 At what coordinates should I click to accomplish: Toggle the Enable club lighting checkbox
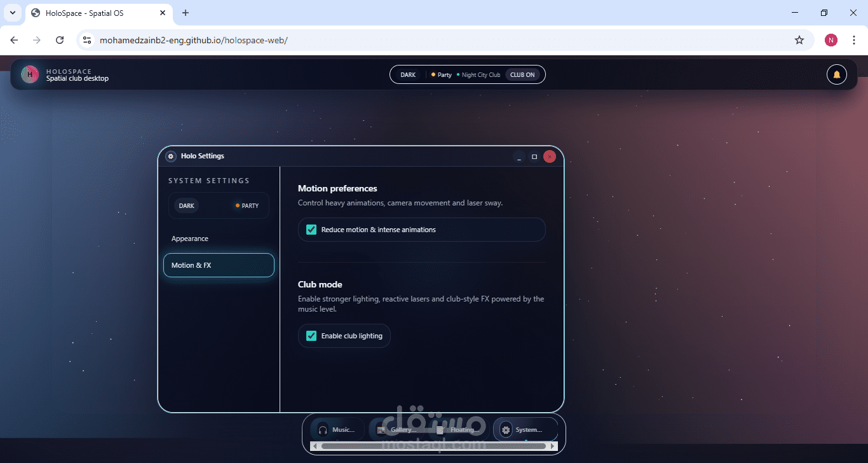coord(311,335)
